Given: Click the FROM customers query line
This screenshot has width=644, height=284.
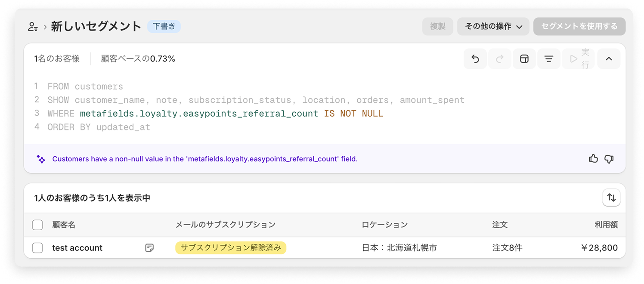Looking at the screenshot, I should click(85, 86).
